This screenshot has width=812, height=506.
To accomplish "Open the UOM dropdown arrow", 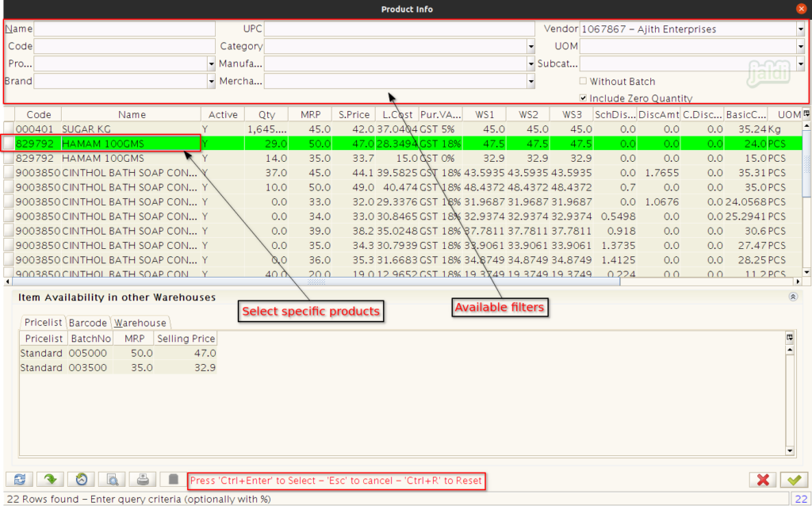I will click(801, 47).
